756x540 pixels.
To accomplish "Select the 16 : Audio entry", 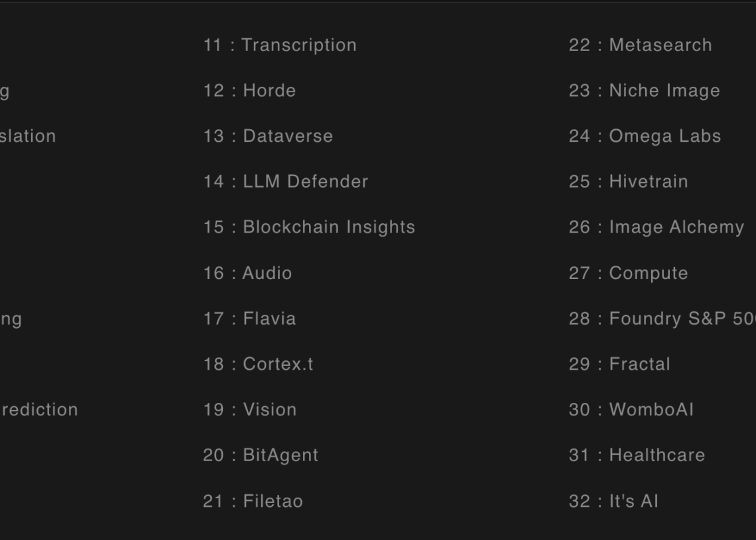I will tap(247, 273).
